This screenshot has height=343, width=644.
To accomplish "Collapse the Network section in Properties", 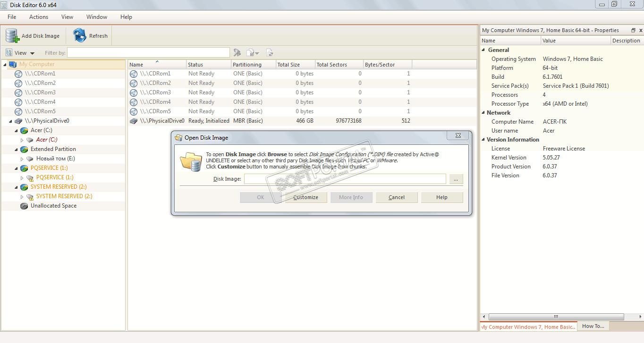I will [x=483, y=112].
